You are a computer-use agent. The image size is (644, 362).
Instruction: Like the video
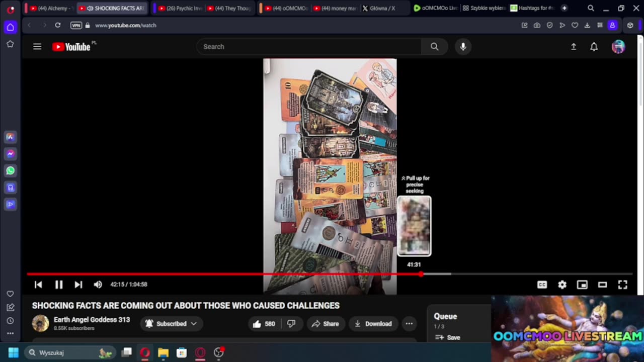coord(264,324)
